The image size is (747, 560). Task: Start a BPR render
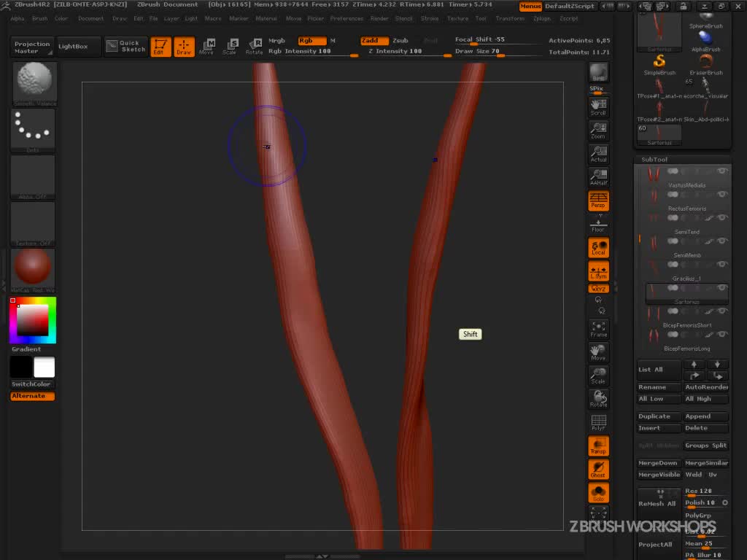point(598,72)
